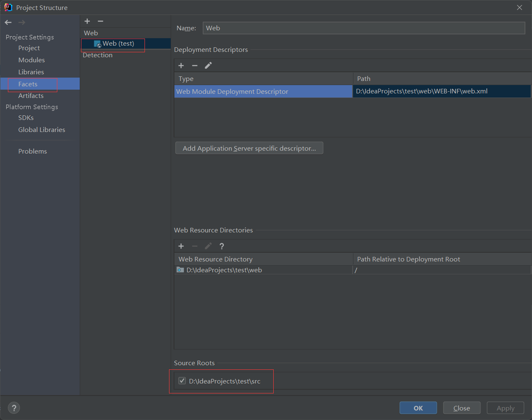Click the D:\IdeaProjects\test\src source root label

coord(225,381)
